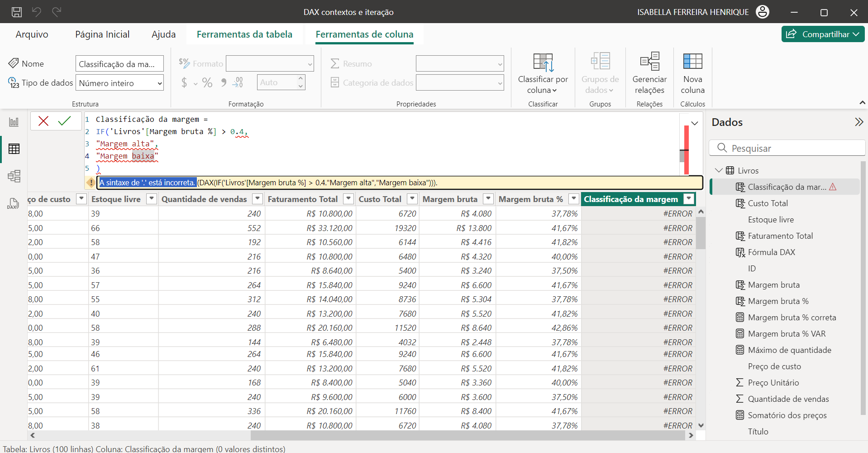Click the Redo arrow icon
Screen dimensions: 868x453
[57, 12]
